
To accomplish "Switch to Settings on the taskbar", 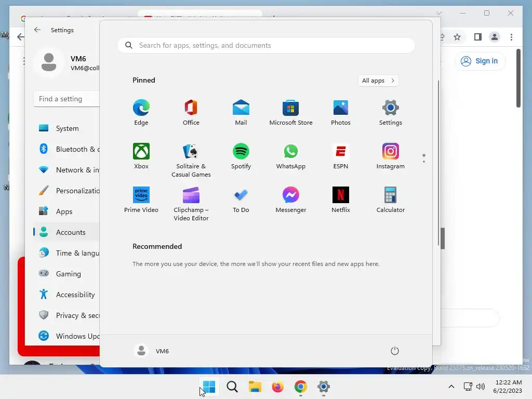I will point(323,387).
